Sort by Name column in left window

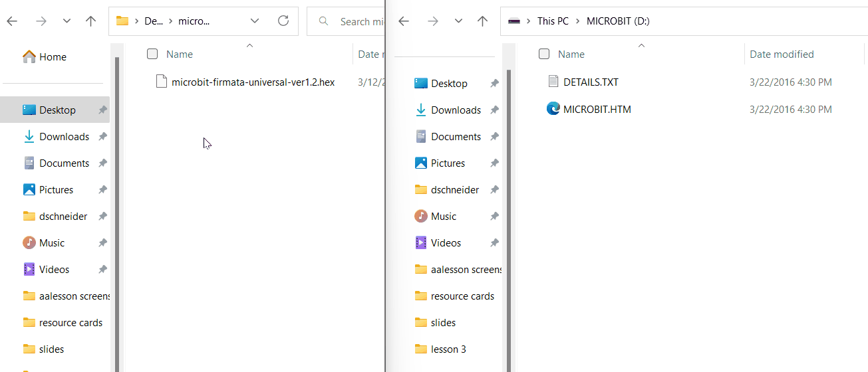pos(180,54)
